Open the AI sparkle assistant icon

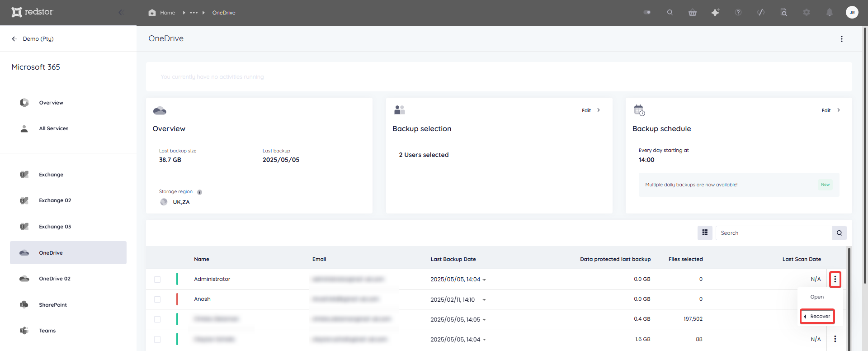tap(715, 13)
